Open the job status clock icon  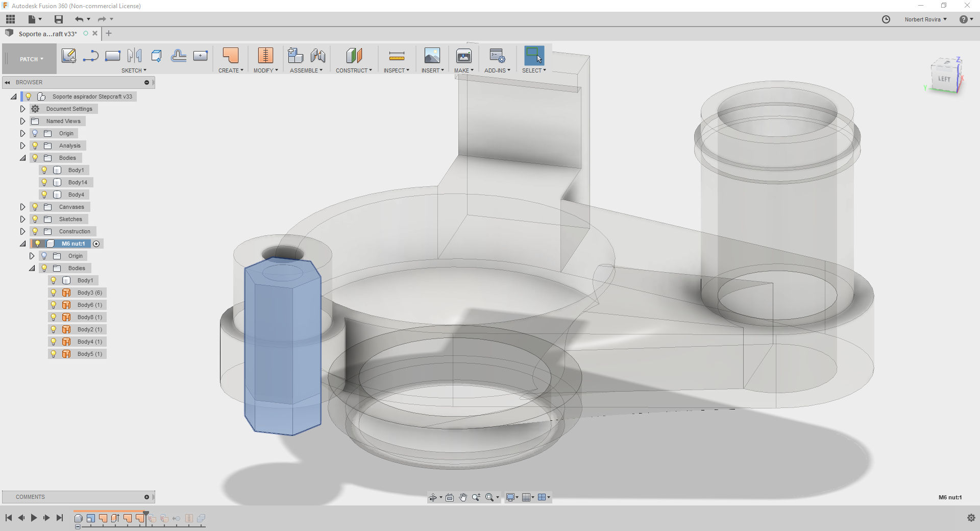(886, 19)
